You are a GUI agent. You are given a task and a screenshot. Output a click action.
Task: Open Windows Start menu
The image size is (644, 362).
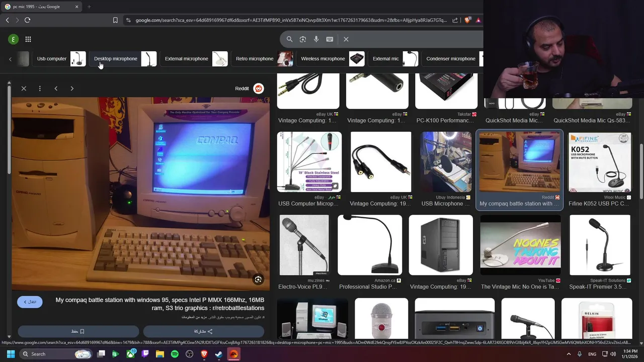[x=11, y=354]
